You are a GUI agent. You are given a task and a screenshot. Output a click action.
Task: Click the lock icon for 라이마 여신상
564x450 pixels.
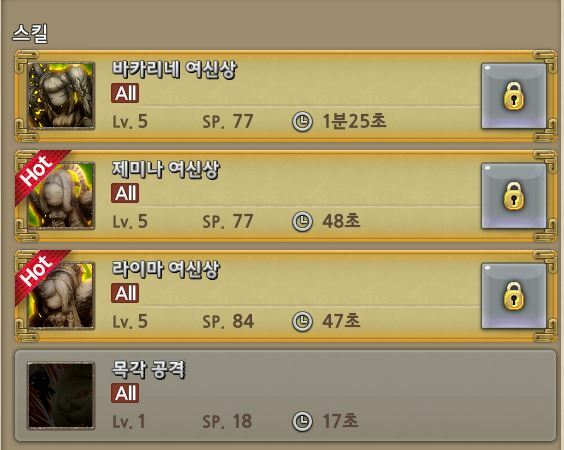[514, 296]
